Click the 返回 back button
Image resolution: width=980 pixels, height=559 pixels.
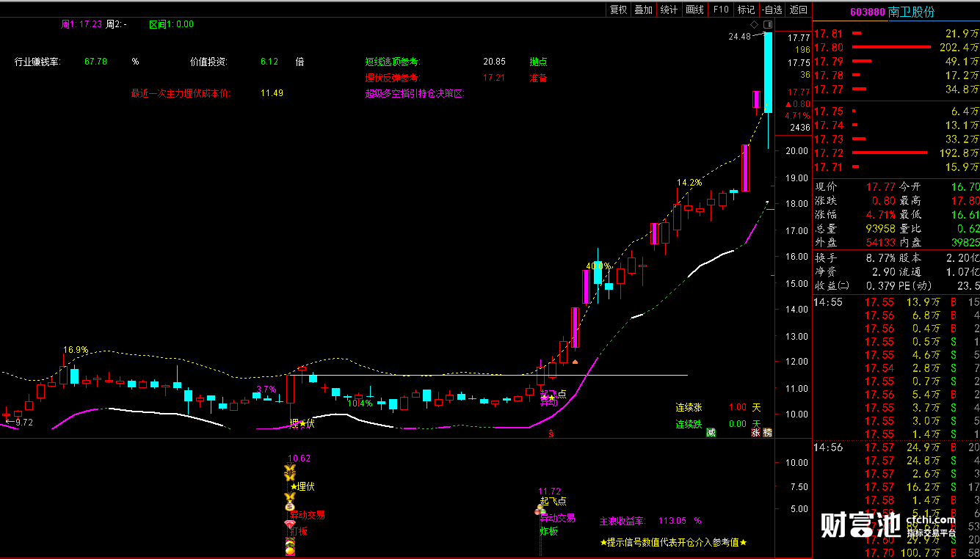798,10
